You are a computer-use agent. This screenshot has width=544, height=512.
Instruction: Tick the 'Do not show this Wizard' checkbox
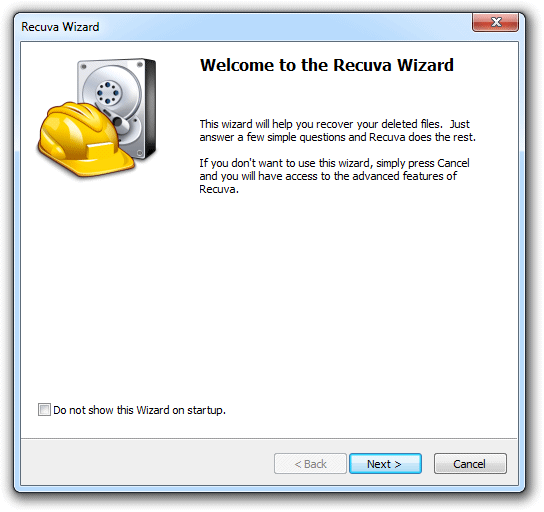tap(44, 409)
